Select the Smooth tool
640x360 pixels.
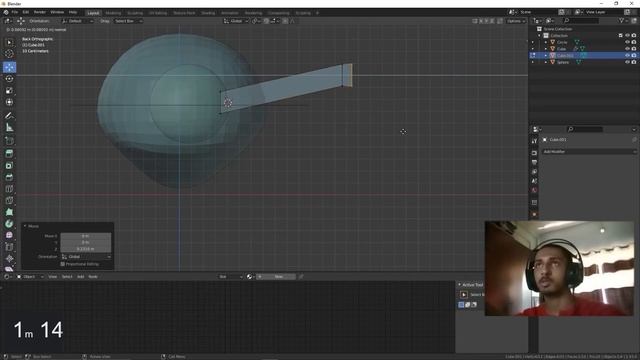[x=9, y=235]
